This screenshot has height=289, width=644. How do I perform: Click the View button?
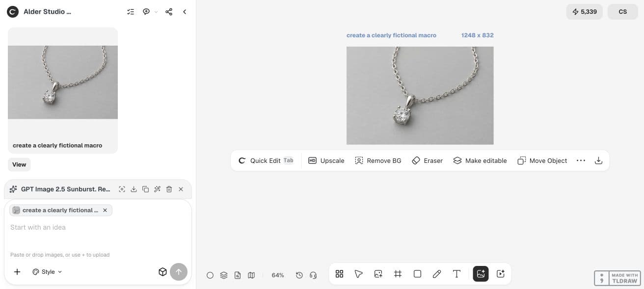(19, 164)
